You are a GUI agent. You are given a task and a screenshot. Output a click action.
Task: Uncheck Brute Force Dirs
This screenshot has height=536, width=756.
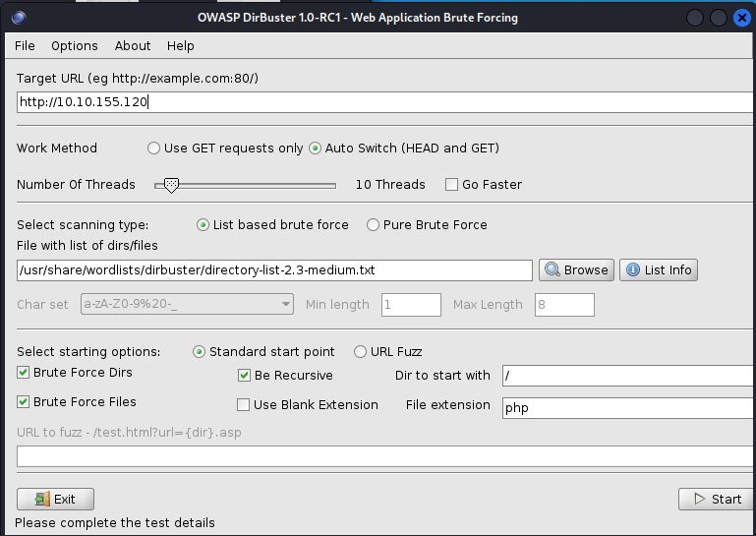[24, 374]
